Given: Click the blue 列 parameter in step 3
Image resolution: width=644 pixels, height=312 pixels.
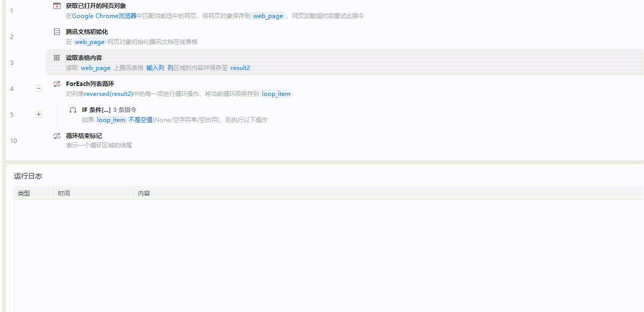Looking at the screenshot, I should [170, 68].
